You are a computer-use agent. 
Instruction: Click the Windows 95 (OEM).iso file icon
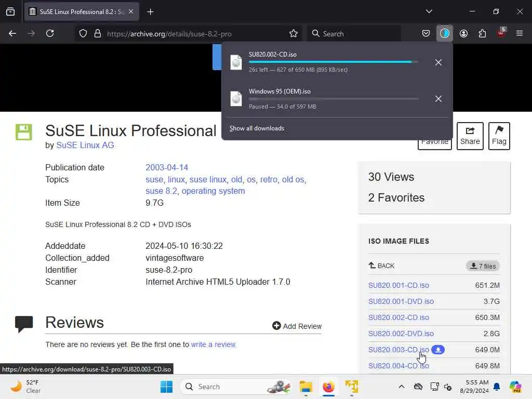click(236, 99)
